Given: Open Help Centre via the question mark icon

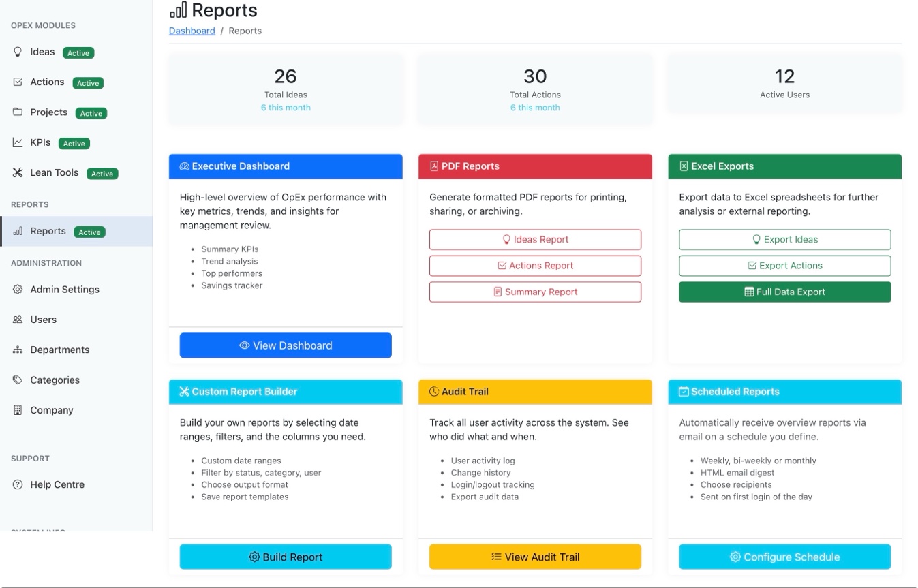Looking at the screenshot, I should [17, 484].
